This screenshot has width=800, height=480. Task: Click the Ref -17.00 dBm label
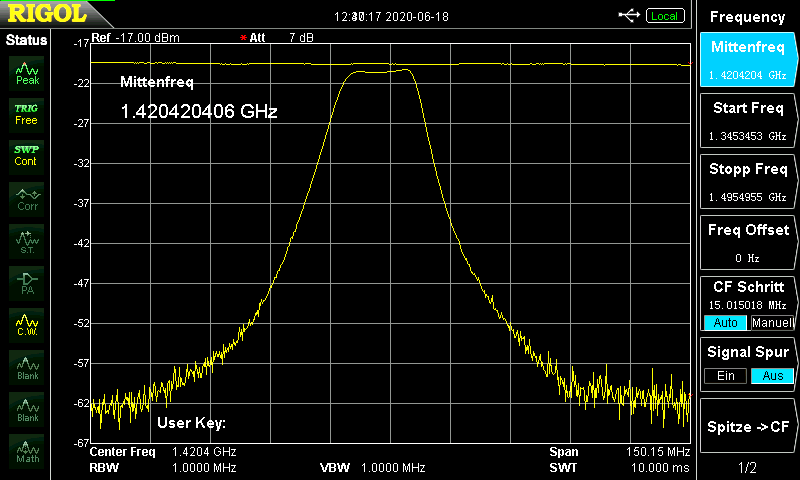point(135,38)
